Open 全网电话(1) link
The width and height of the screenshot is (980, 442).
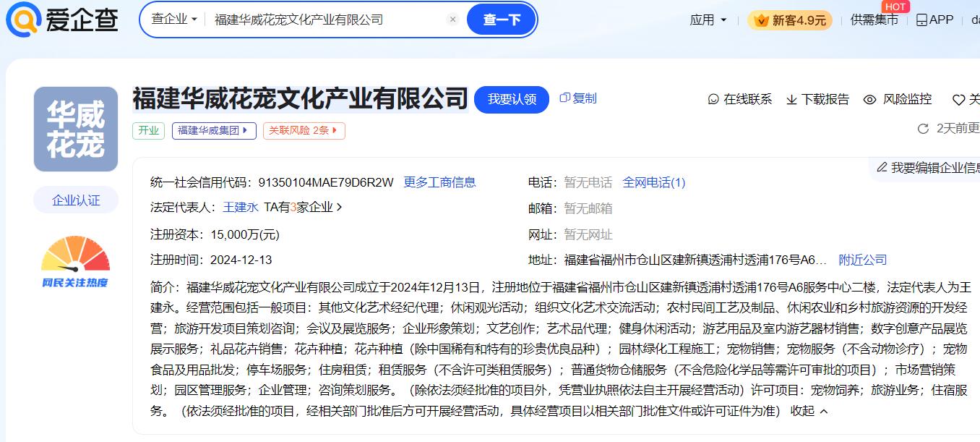tap(654, 182)
